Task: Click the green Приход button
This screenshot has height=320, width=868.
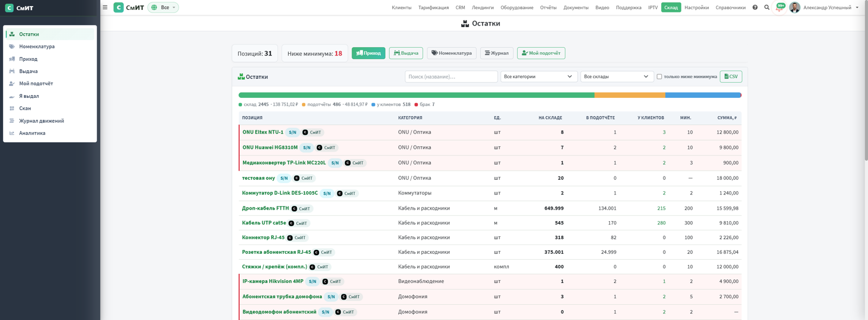Action: coord(368,53)
